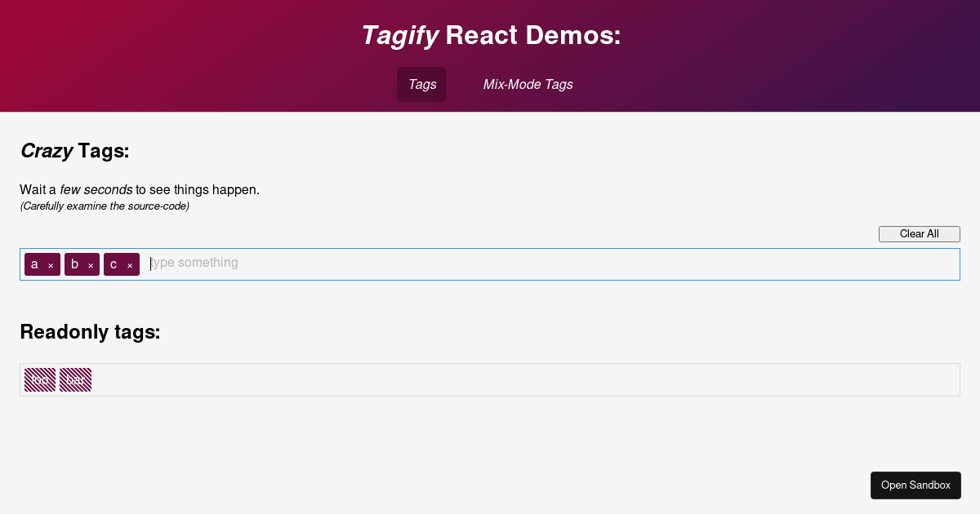Click the empty area of the tag input
Screen dimensions: 980x514
pos(572,264)
